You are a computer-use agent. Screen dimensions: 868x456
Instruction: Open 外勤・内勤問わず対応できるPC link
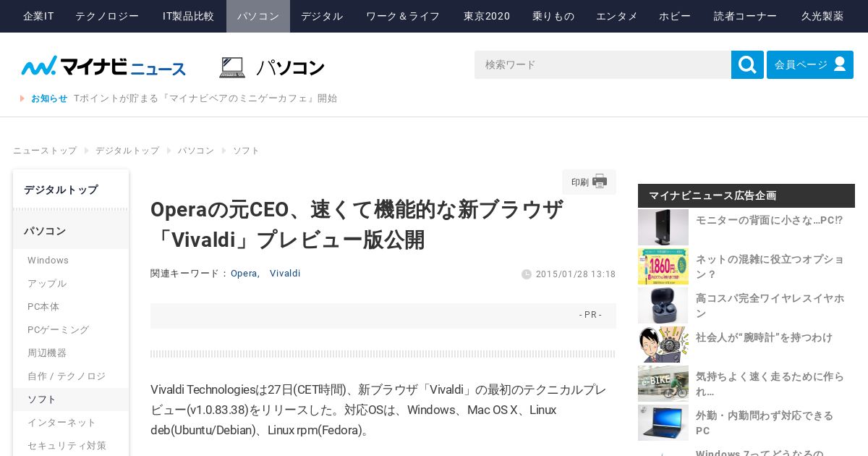pos(765,423)
